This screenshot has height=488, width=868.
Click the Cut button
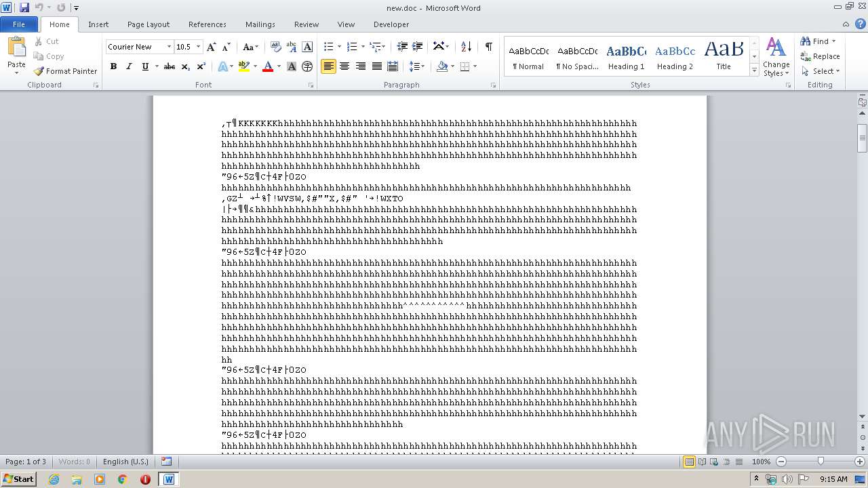47,41
